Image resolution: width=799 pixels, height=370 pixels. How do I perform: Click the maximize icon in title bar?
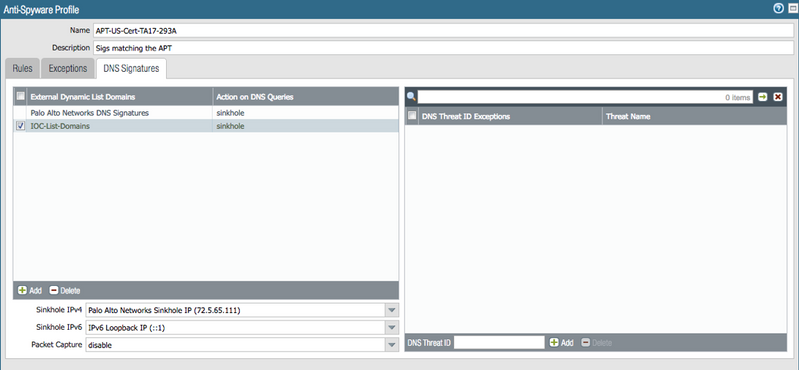pyautogui.click(x=792, y=8)
